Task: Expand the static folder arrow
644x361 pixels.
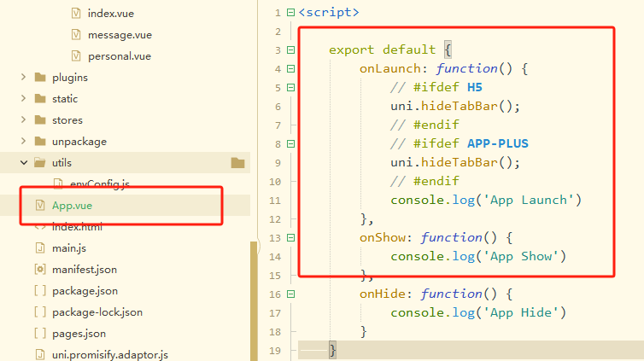Action: pyautogui.click(x=23, y=99)
